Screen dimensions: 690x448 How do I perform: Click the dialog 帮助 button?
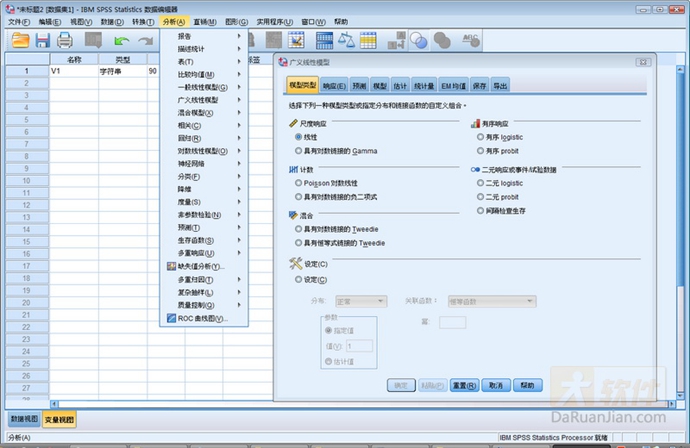point(527,386)
